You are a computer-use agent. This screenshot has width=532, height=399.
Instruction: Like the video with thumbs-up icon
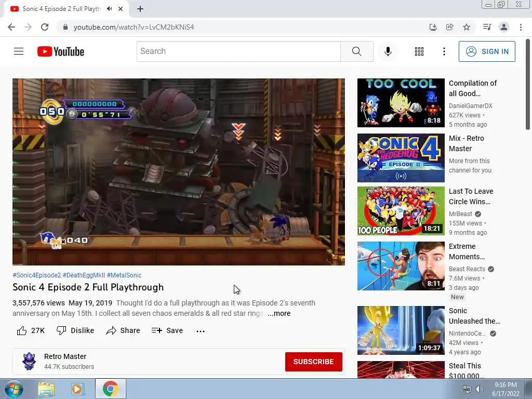22,330
